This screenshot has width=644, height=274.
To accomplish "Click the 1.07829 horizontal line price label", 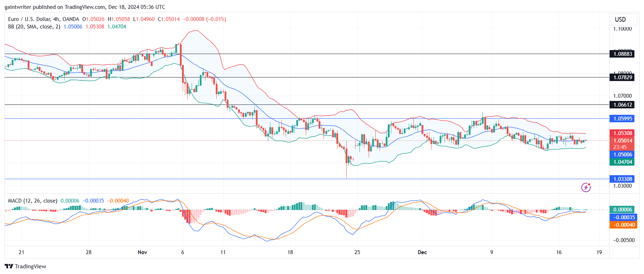I will (x=623, y=77).
